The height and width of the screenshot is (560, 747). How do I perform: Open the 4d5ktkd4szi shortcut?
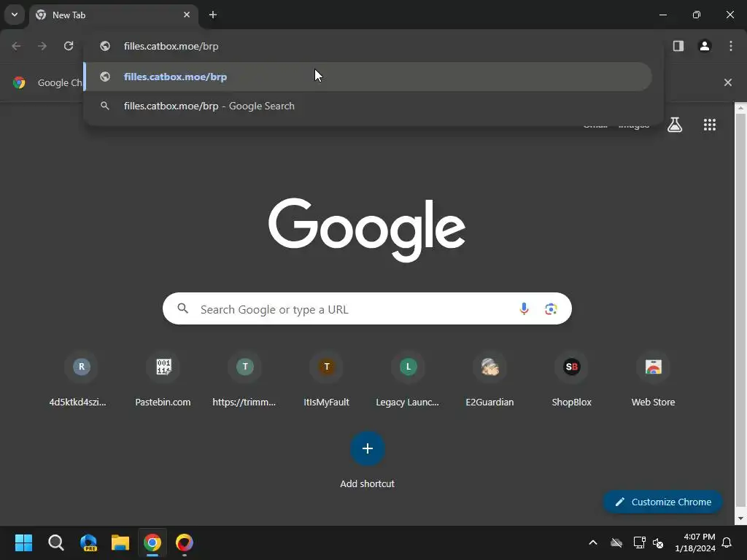tap(81, 380)
